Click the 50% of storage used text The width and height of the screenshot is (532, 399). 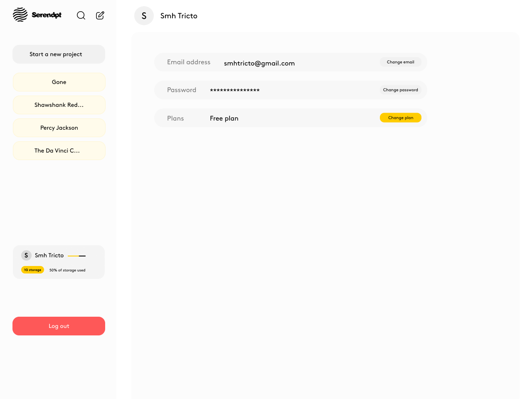67,270
